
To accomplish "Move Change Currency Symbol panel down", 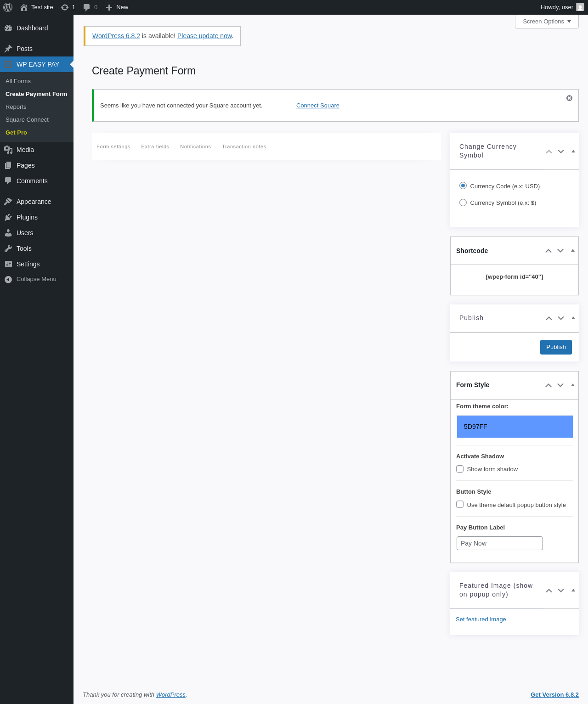I will (x=561, y=152).
